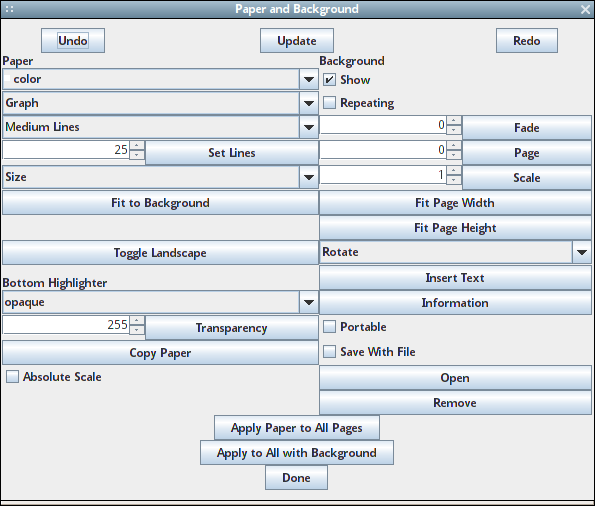The image size is (595, 506).
Task: Click the Scale button
Action: [x=527, y=178]
